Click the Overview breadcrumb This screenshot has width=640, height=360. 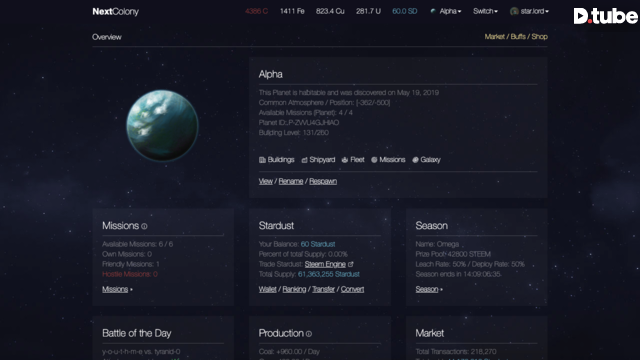[107, 37]
